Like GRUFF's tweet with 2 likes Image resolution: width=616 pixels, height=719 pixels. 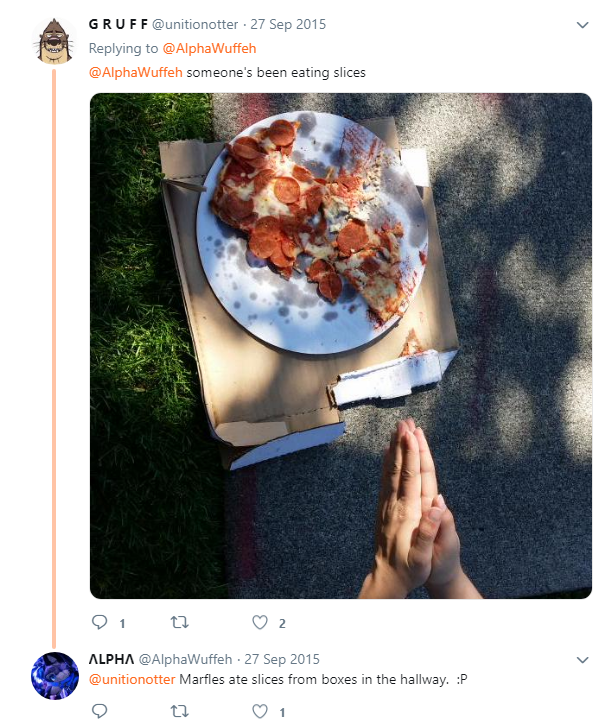tap(260, 622)
